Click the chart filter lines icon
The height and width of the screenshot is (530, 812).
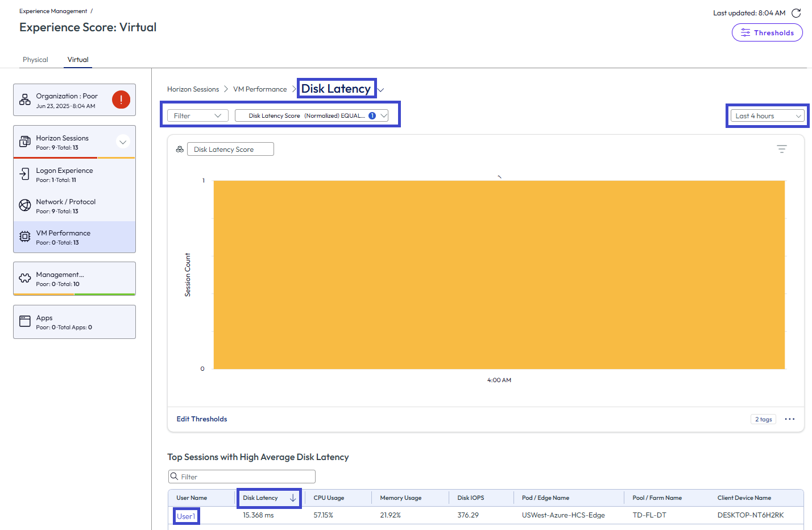pyautogui.click(x=782, y=149)
